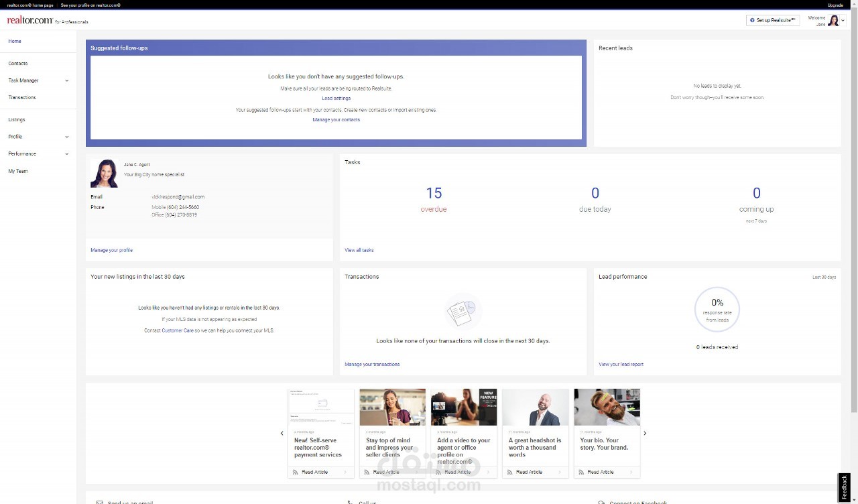Click the Call us phone icon

[x=350, y=502]
